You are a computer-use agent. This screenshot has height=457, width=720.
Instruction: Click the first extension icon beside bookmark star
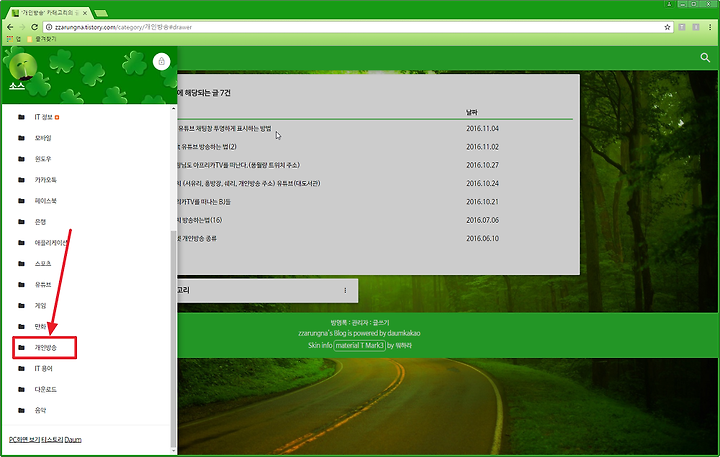pyautogui.click(x=682, y=27)
